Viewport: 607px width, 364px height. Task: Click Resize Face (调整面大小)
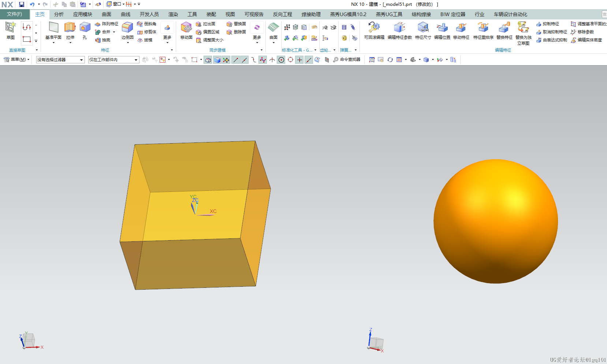[x=209, y=40]
